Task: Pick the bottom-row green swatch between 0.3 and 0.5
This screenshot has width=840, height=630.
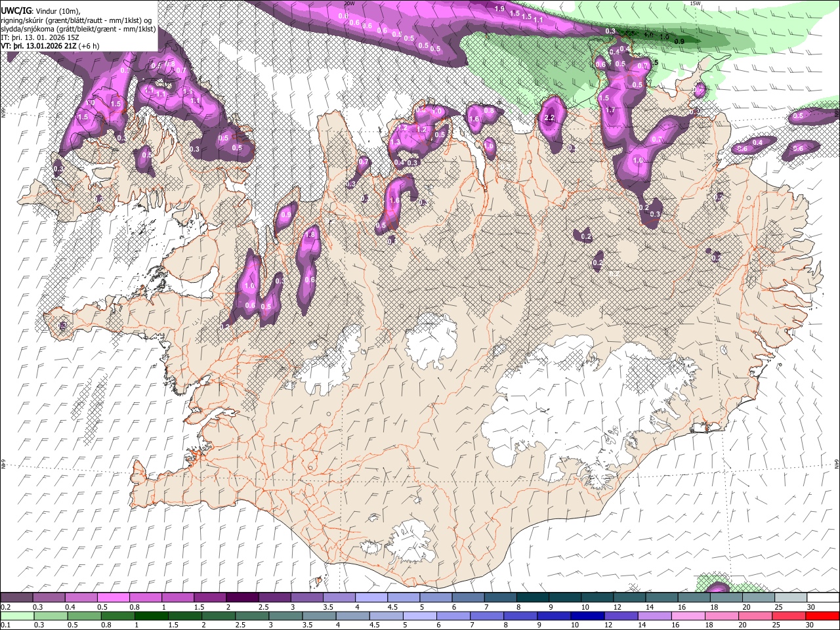Action: [x=49, y=616]
